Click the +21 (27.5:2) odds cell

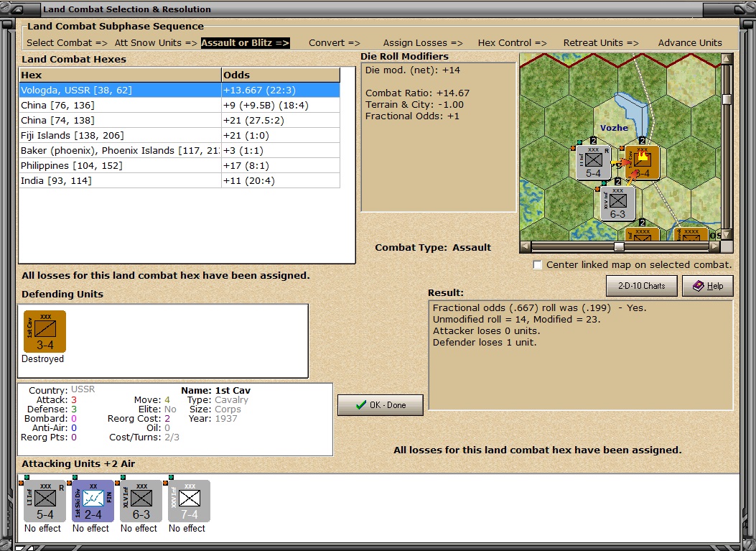click(281, 120)
